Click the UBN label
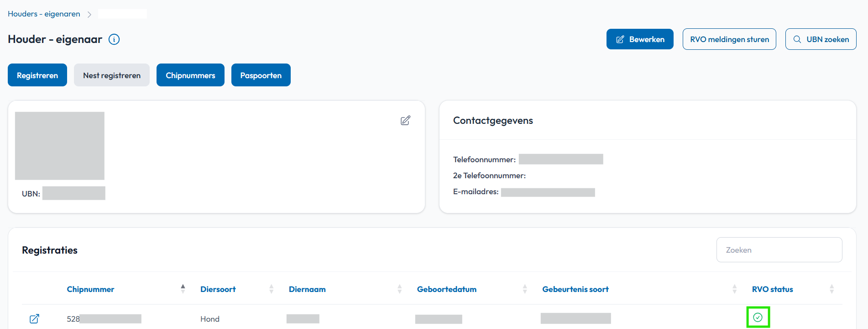868x329 pixels. coord(31,194)
